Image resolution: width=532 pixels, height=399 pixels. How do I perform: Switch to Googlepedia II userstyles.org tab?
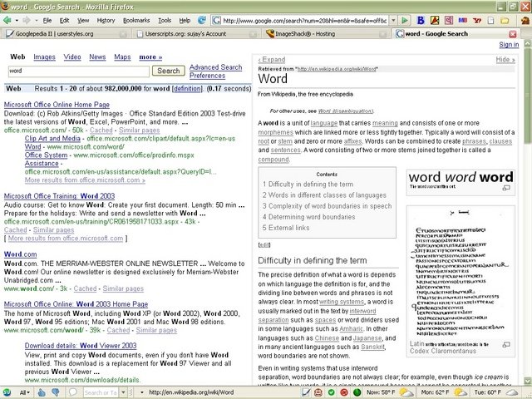coord(66,33)
